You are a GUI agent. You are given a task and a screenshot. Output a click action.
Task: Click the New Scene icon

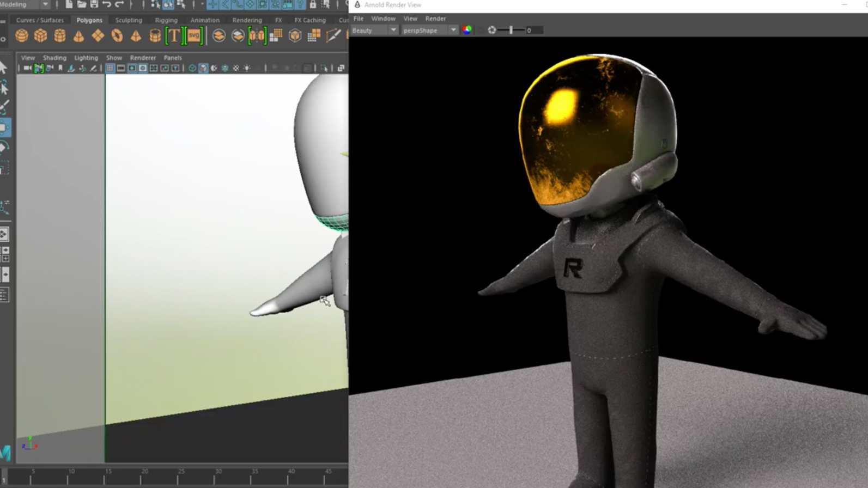69,4
